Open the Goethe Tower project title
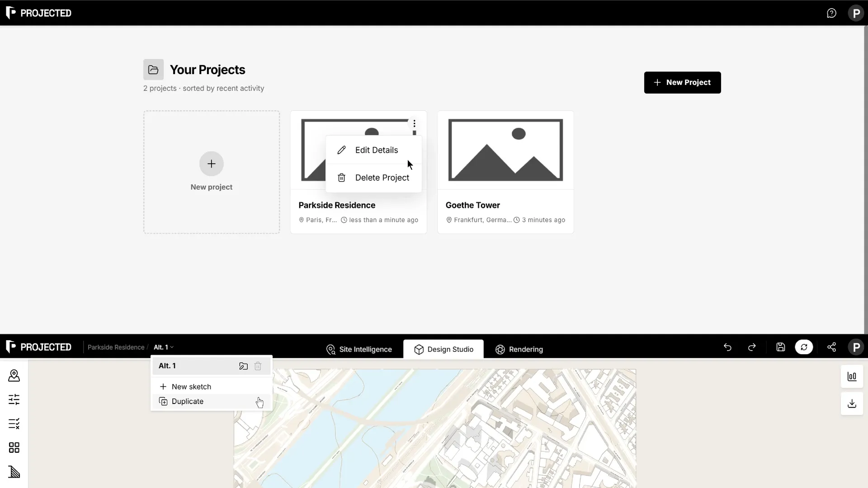The image size is (868, 488). [x=472, y=205]
